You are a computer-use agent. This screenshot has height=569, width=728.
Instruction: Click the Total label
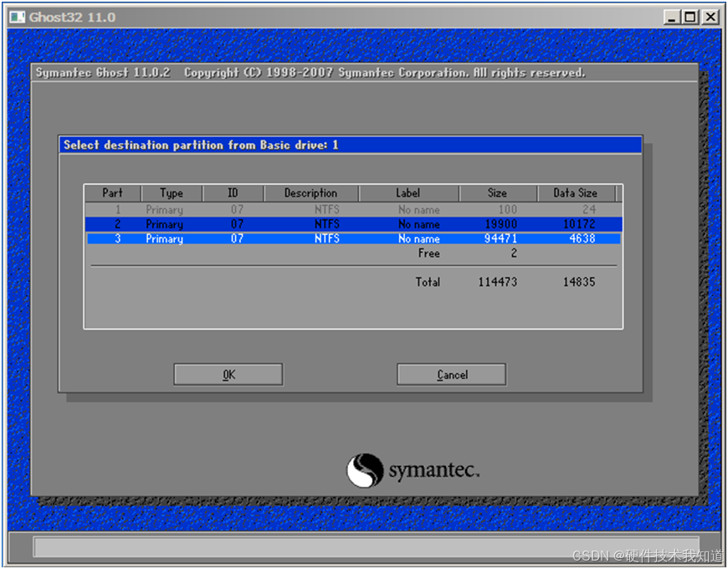[428, 282]
